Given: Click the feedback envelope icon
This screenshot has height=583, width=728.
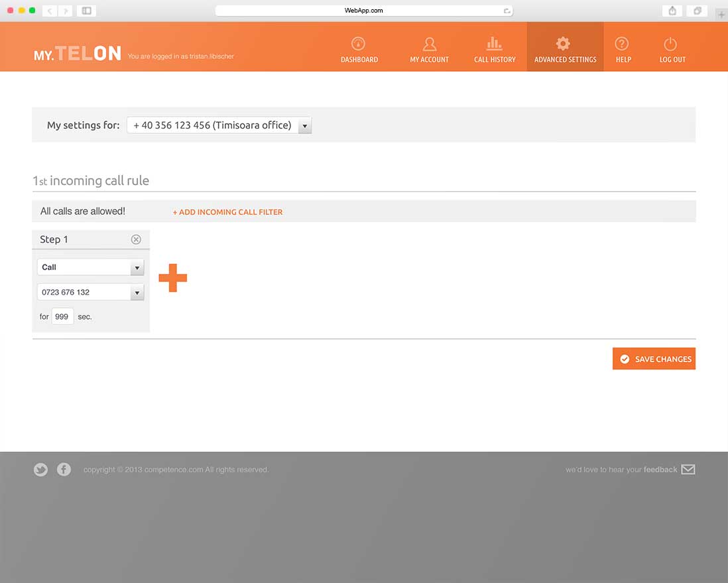Looking at the screenshot, I should [688, 470].
